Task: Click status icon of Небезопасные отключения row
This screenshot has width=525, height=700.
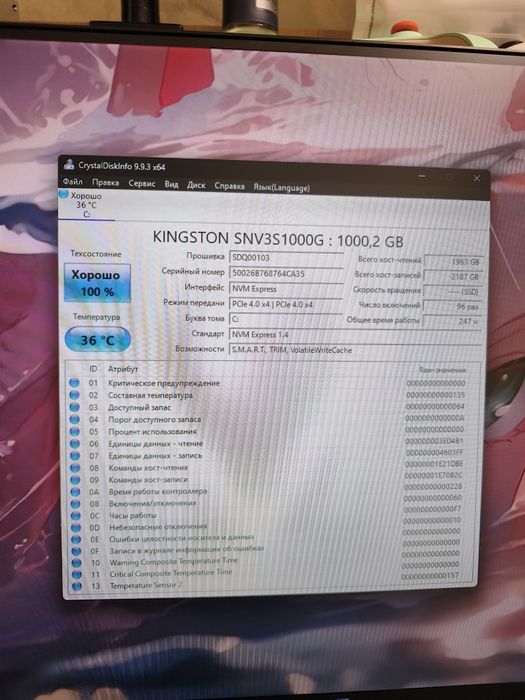Action: click(x=76, y=527)
